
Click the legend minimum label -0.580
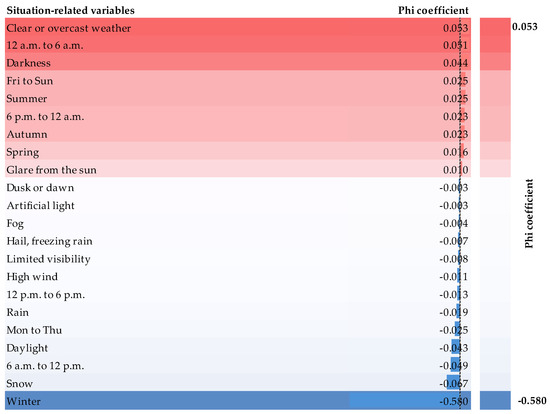(532, 400)
